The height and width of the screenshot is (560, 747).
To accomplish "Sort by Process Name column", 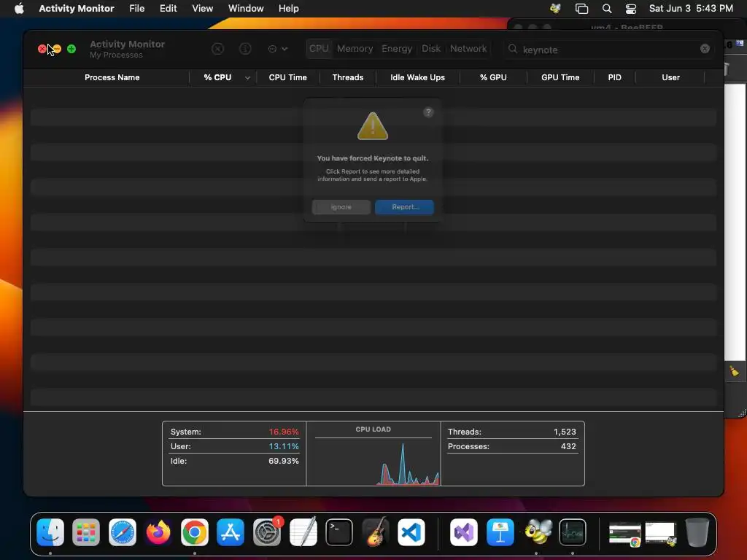I will tap(112, 77).
